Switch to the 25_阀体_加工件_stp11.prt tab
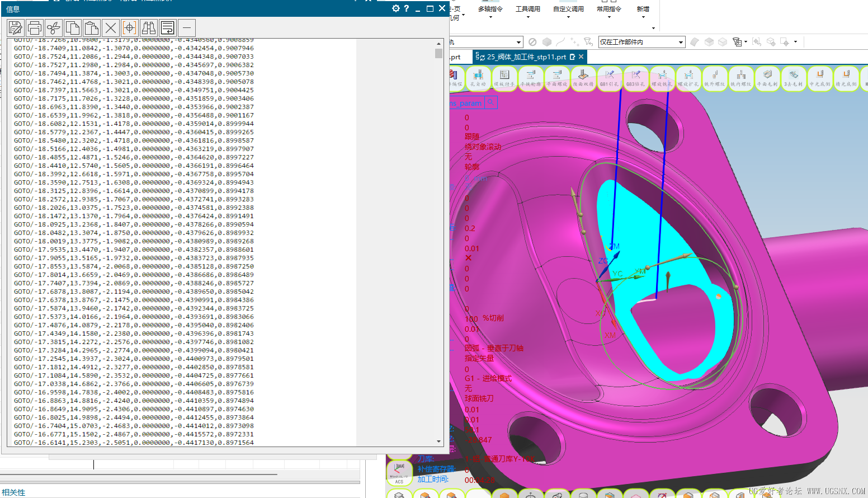 526,57
